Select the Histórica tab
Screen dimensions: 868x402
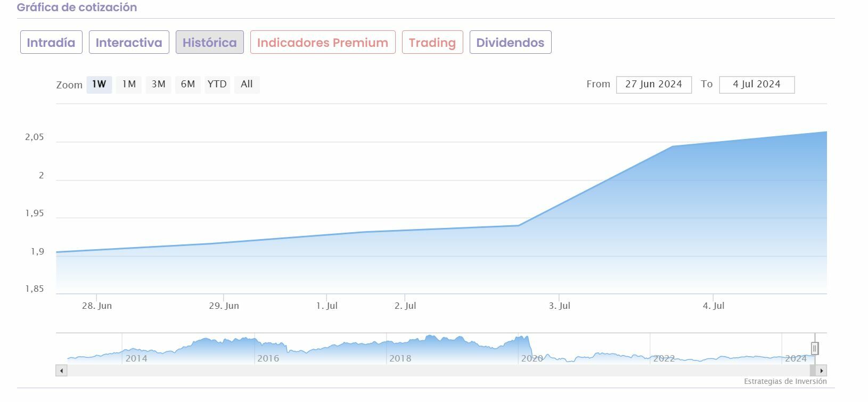tap(209, 43)
